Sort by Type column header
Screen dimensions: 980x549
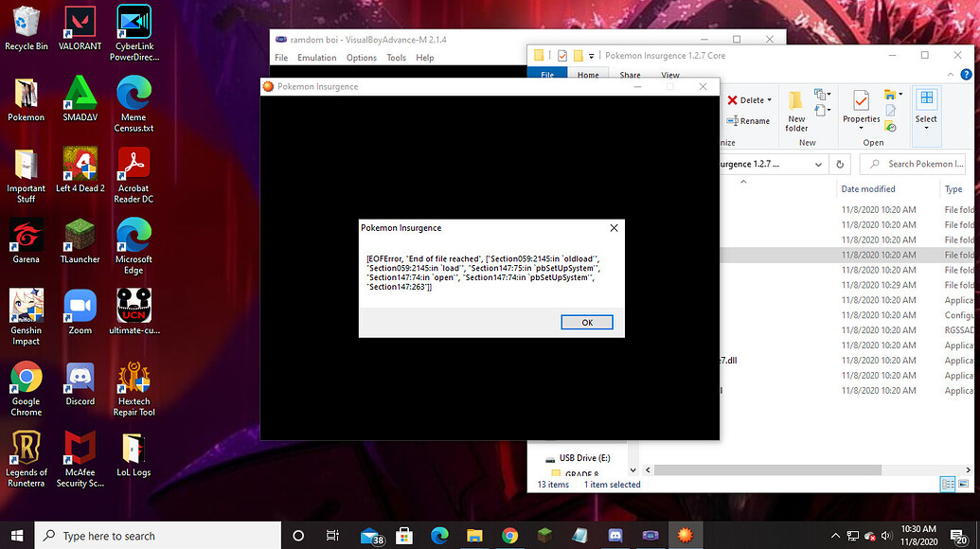pyautogui.click(x=953, y=189)
